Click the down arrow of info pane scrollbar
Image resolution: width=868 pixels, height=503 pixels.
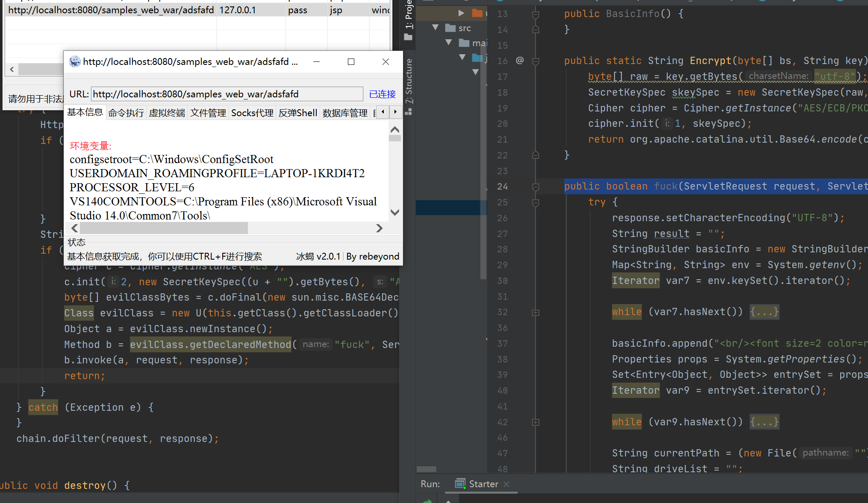coord(395,212)
